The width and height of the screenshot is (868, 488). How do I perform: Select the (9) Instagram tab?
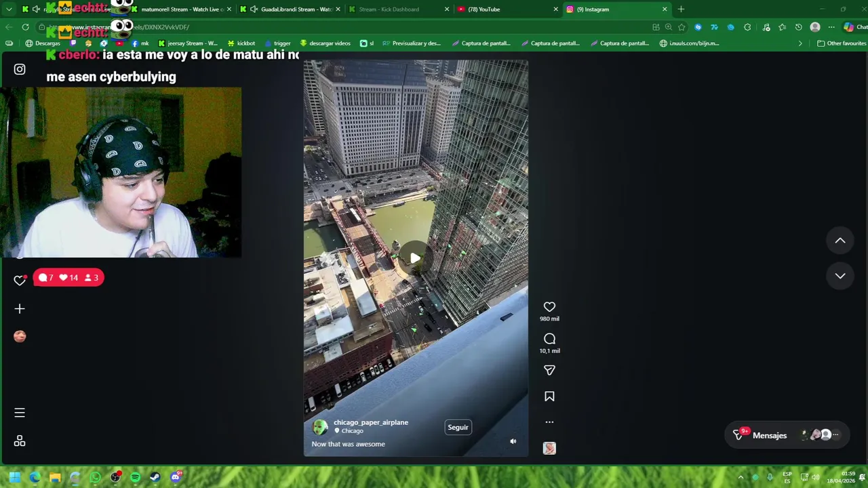(x=616, y=9)
